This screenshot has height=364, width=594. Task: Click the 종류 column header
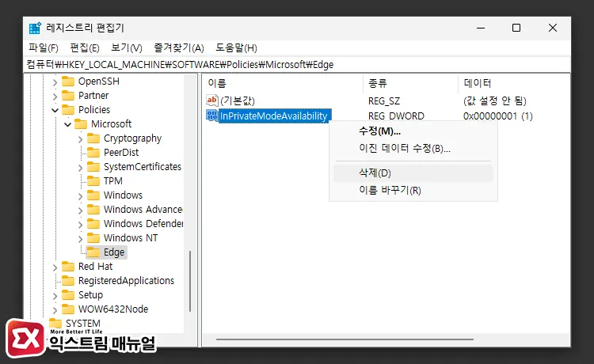point(410,83)
